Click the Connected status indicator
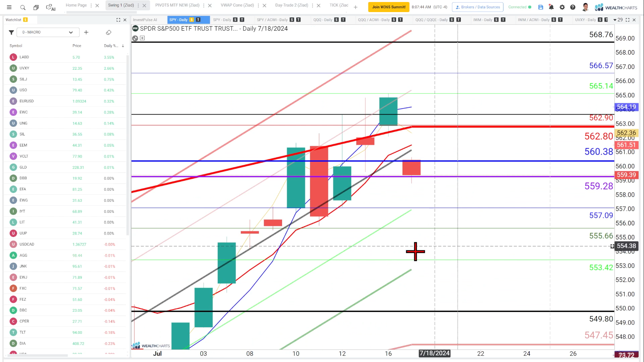 pyautogui.click(x=520, y=7)
